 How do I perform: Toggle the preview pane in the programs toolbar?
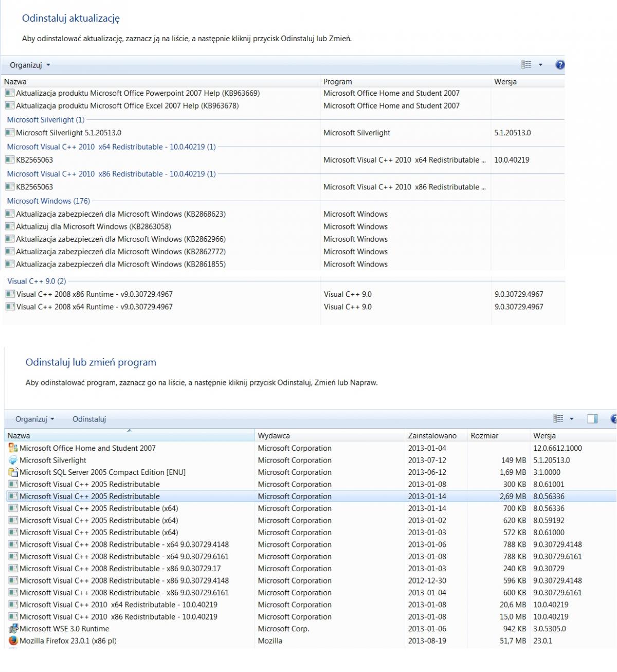click(x=592, y=419)
